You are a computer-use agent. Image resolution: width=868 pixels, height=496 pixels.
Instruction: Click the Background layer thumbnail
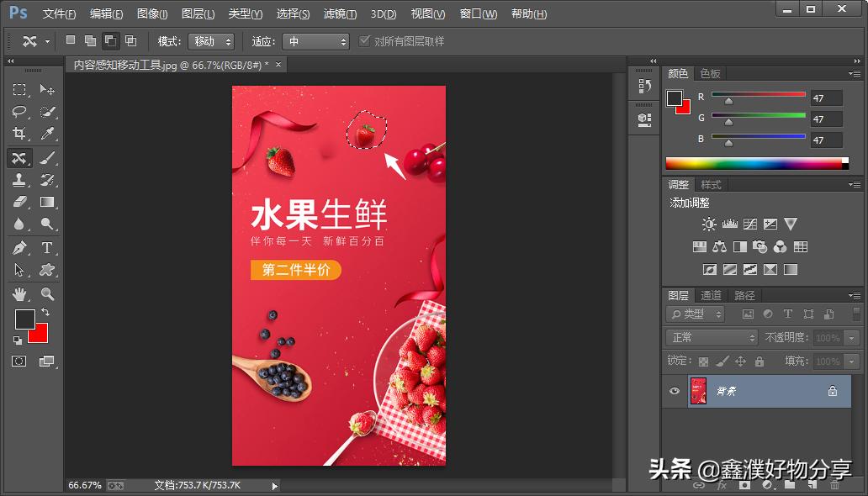point(698,391)
